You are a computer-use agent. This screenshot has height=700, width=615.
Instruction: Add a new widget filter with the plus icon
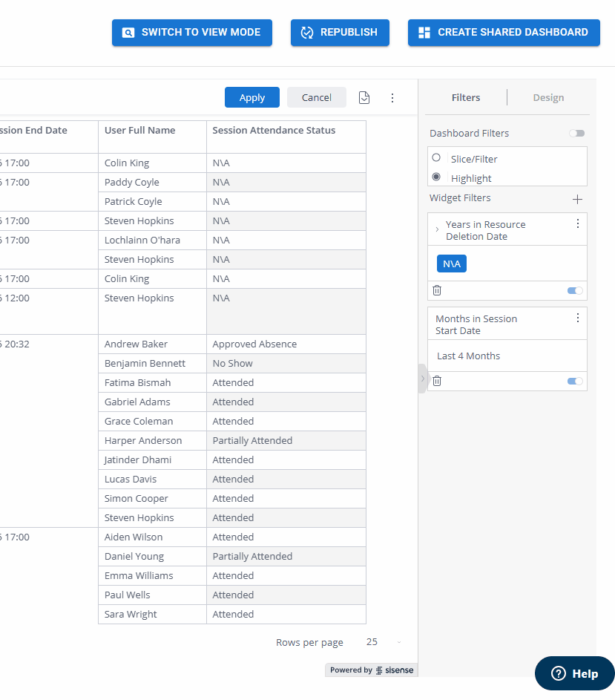[577, 199]
